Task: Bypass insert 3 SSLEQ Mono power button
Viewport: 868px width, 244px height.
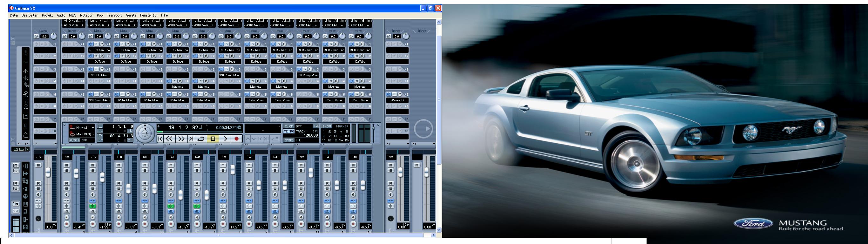Action: (91, 69)
